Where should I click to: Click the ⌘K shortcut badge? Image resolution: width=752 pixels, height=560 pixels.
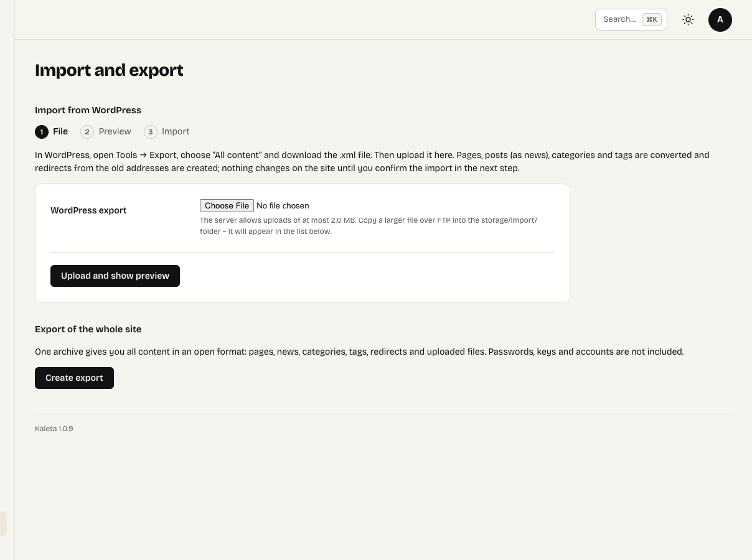point(652,19)
